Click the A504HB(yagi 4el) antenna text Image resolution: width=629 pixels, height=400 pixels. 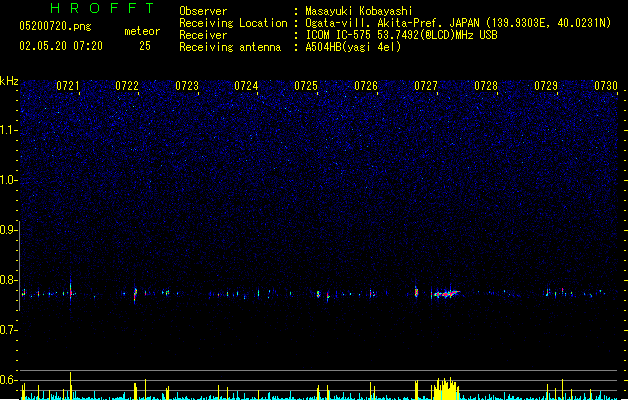pos(353,47)
